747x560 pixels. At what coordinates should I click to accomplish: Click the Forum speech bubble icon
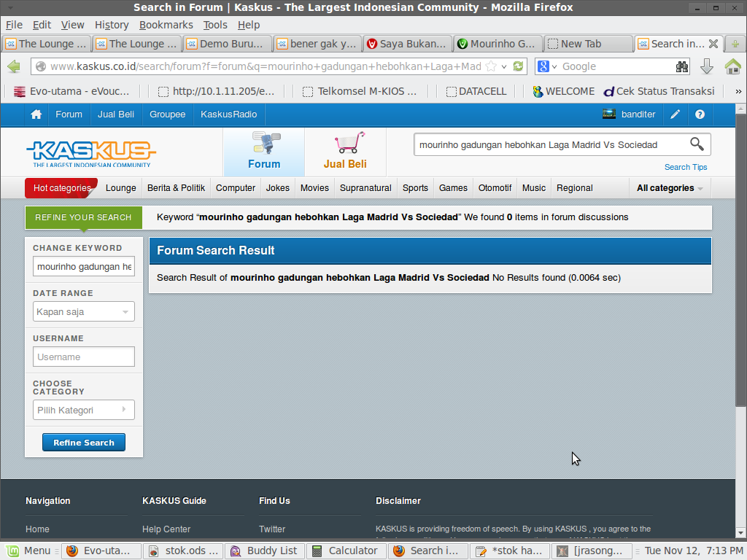(266, 143)
